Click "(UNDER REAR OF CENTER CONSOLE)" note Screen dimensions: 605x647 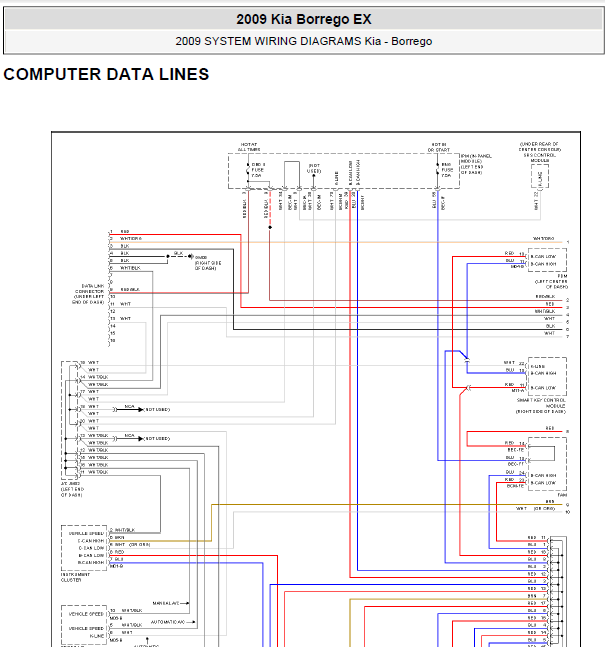point(540,146)
